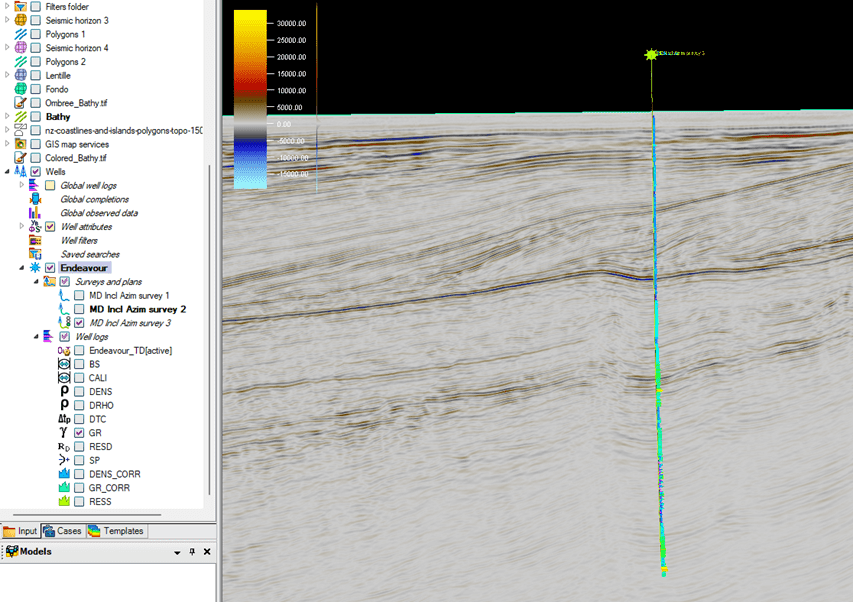Click the Global completions icon

(35, 199)
